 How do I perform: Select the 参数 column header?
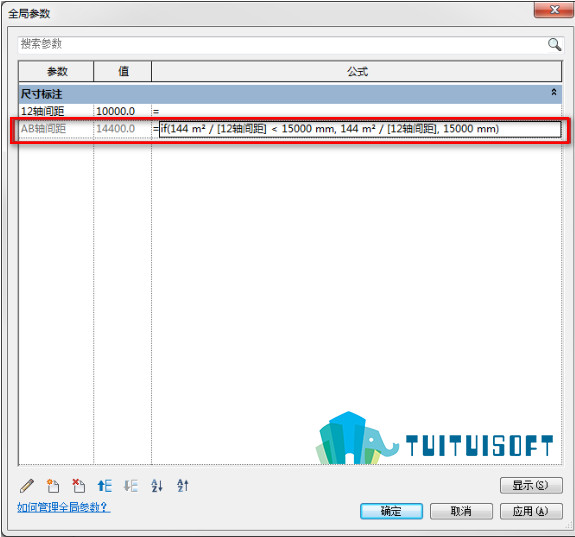click(x=56, y=71)
